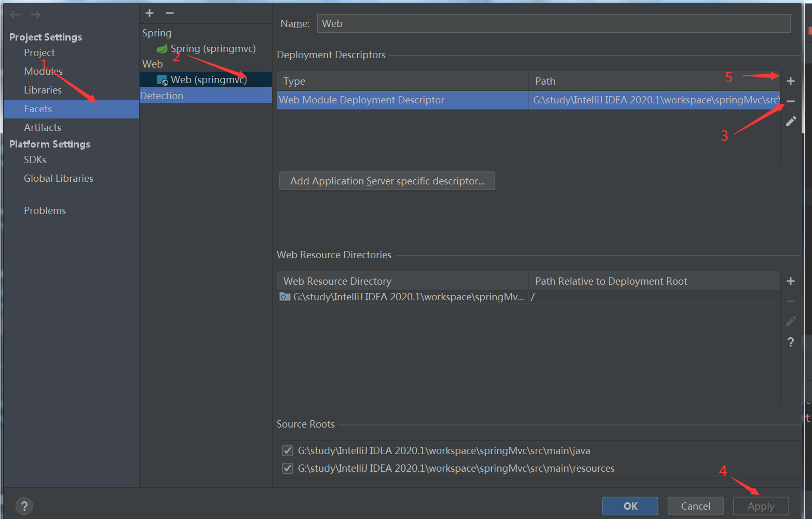Image resolution: width=812 pixels, height=519 pixels.
Task: Switch to the Modules settings page
Action: point(43,71)
